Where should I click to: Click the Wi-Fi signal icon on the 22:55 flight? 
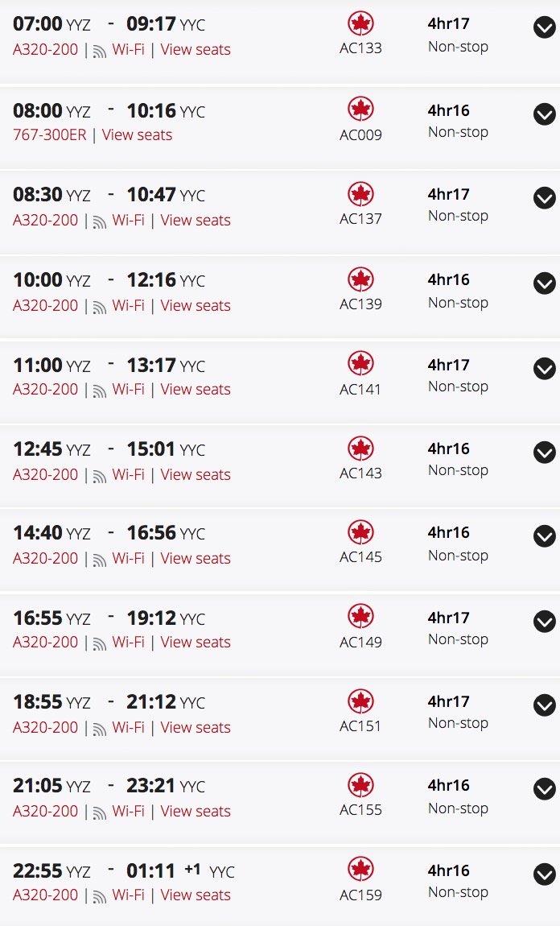point(100,897)
